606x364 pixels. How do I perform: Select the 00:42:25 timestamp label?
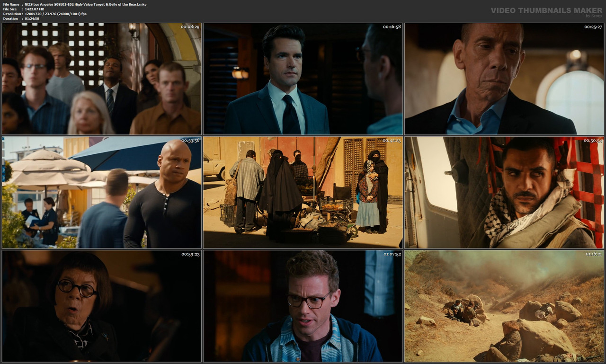[x=392, y=141]
